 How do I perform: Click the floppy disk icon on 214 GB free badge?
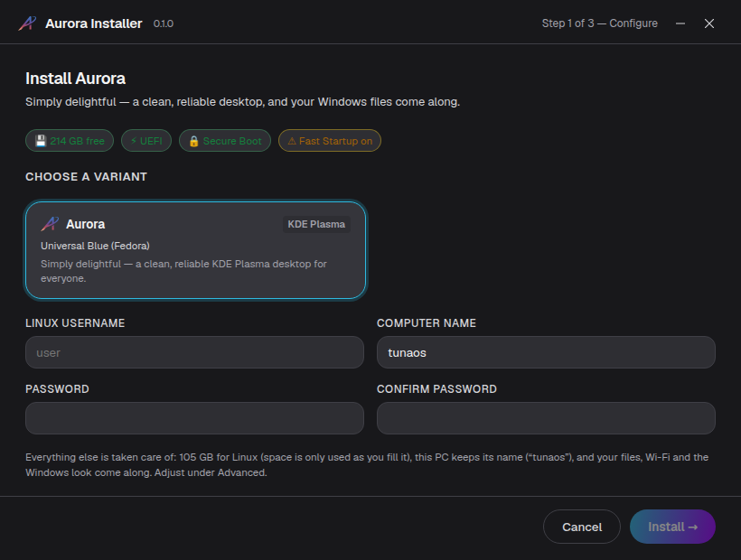pyautogui.click(x=41, y=141)
